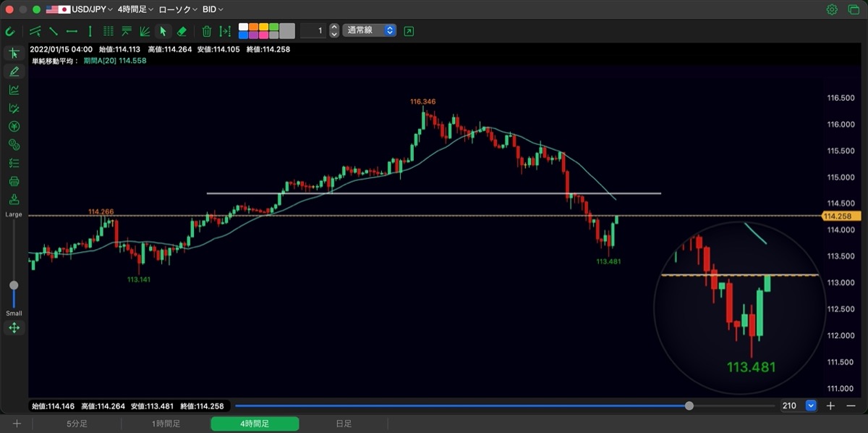Click the four-way move arrows button
This screenshot has height=433, width=868.
click(x=14, y=328)
